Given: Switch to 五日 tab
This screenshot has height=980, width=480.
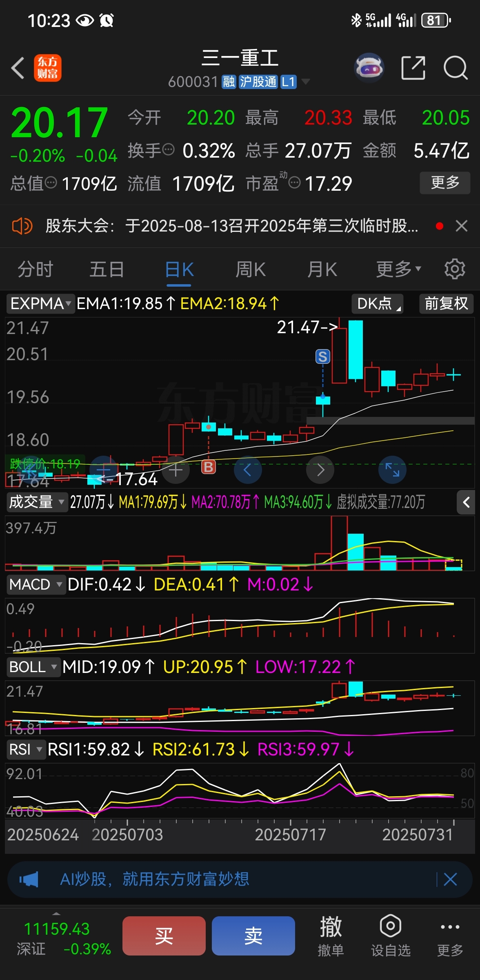Looking at the screenshot, I should (107, 269).
